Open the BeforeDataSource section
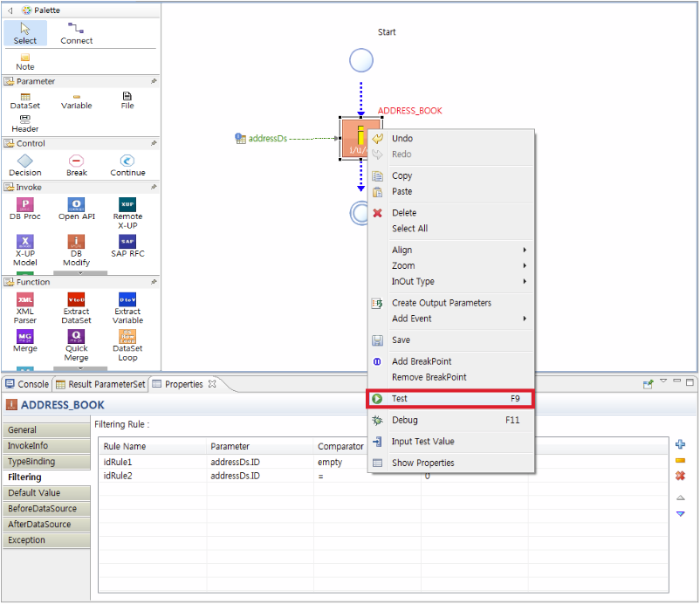Image resolution: width=700 pixels, height=604 pixels. coord(46,509)
